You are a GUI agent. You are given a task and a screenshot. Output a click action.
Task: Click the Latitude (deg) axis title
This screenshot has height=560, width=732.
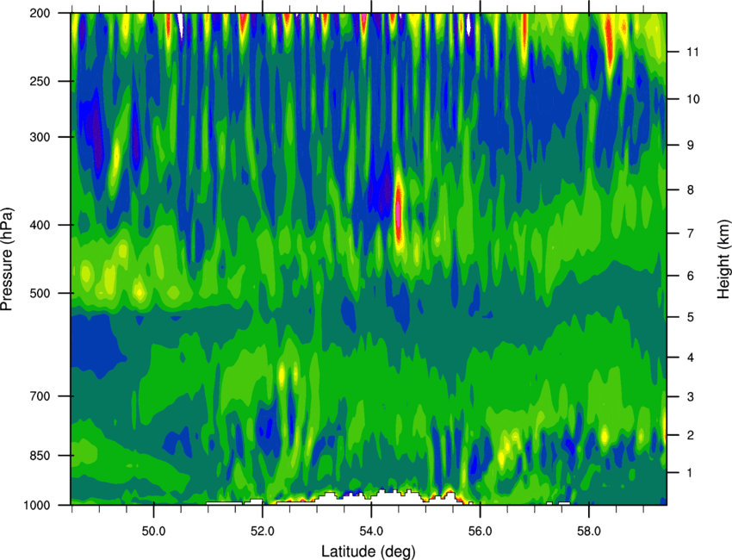(368, 551)
